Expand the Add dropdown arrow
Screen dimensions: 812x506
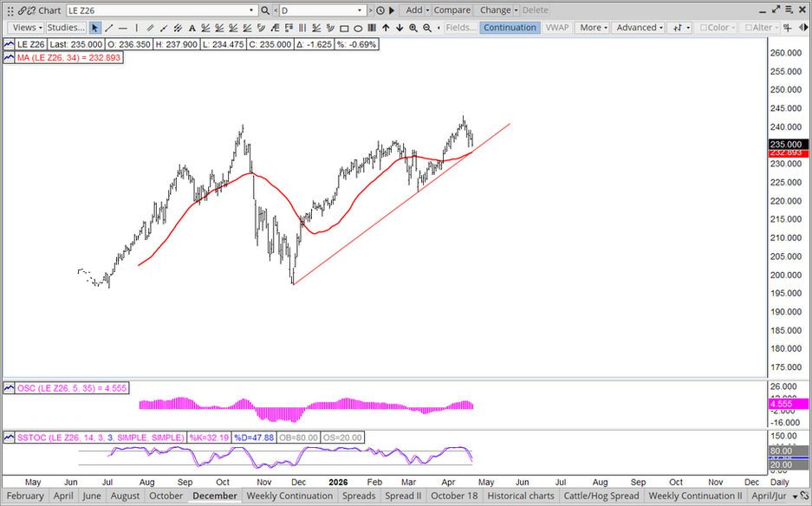click(x=427, y=10)
